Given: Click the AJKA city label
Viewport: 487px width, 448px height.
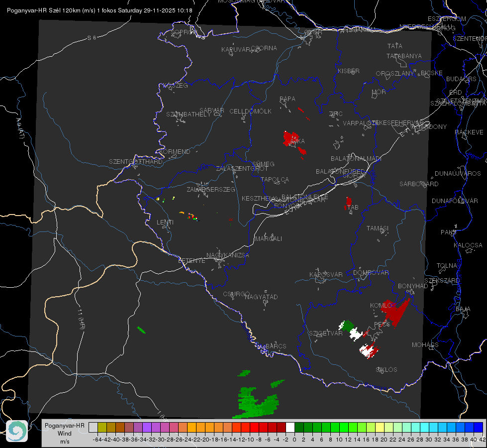Looking at the screenshot, I should click(x=297, y=141).
